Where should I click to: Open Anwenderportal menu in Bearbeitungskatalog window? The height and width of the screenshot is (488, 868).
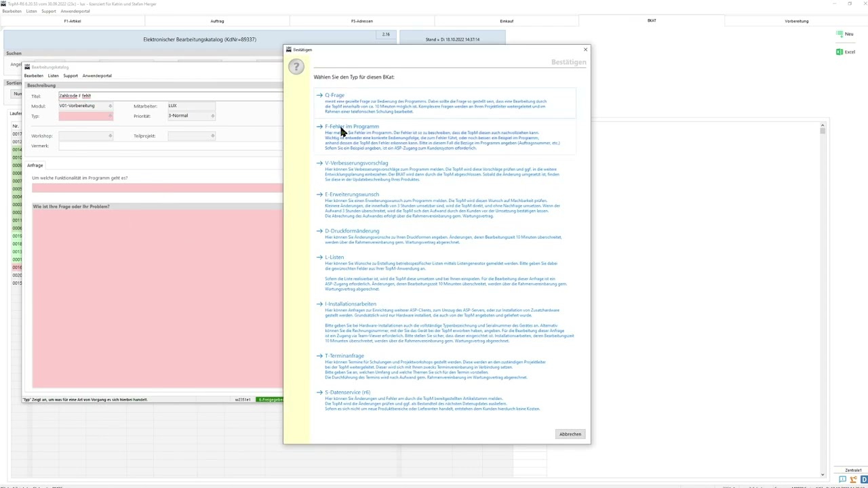click(97, 76)
